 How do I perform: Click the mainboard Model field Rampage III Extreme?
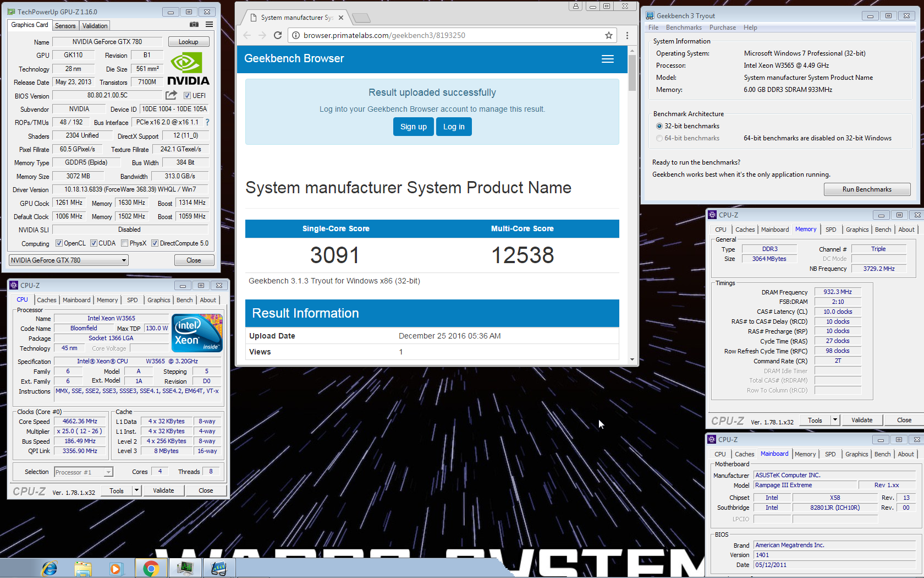(805, 485)
